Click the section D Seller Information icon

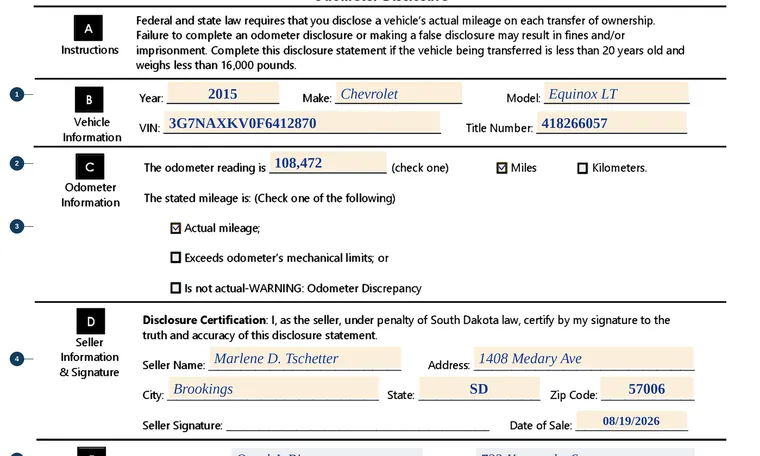(x=91, y=321)
